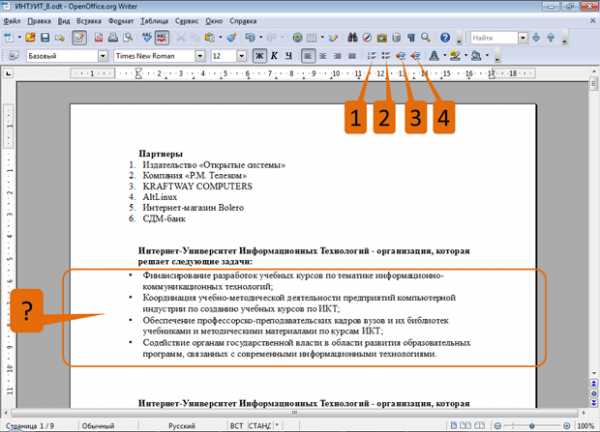Click the Zoom magnifier icon

click(426, 37)
